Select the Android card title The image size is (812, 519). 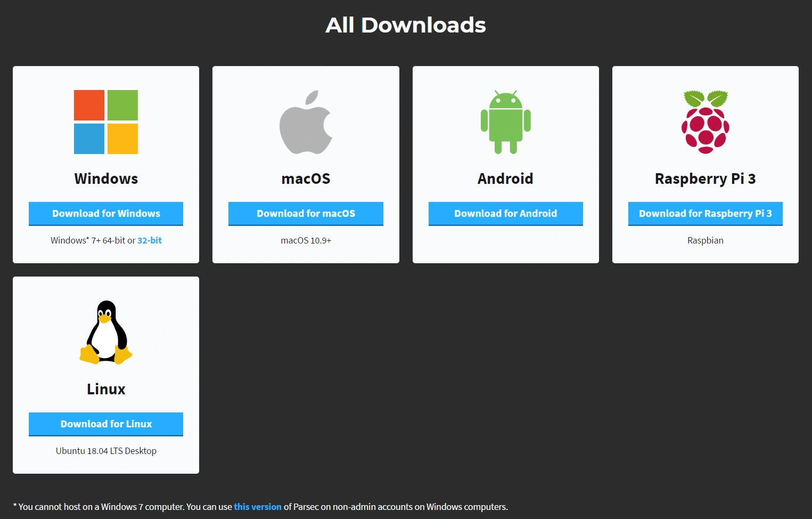point(505,179)
